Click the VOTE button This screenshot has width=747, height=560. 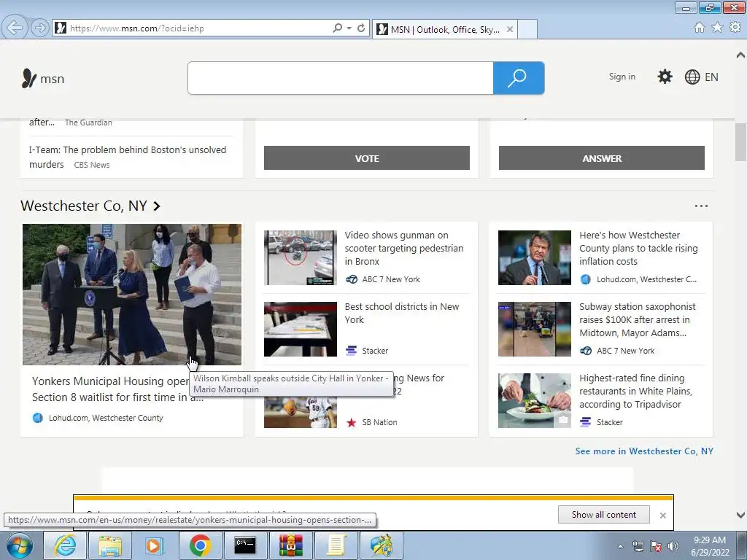(367, 158)
